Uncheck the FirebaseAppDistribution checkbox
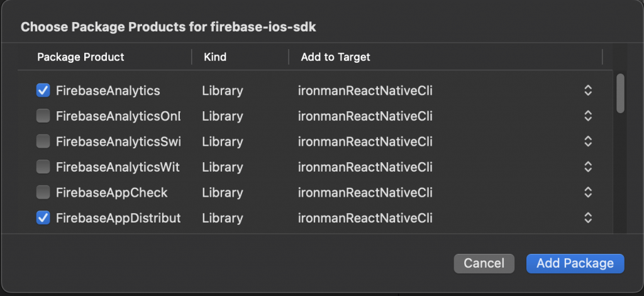The image size is (644, 296). coord(43,218)
